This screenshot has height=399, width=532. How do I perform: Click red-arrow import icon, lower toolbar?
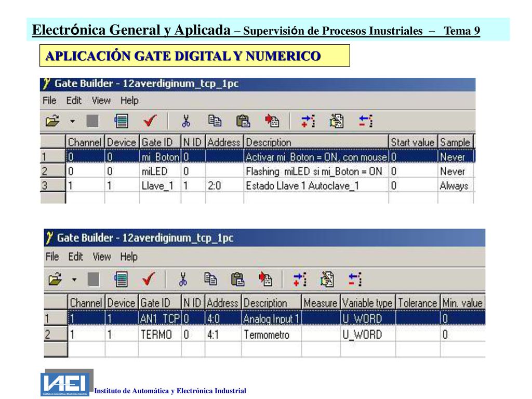coord(265,279)
